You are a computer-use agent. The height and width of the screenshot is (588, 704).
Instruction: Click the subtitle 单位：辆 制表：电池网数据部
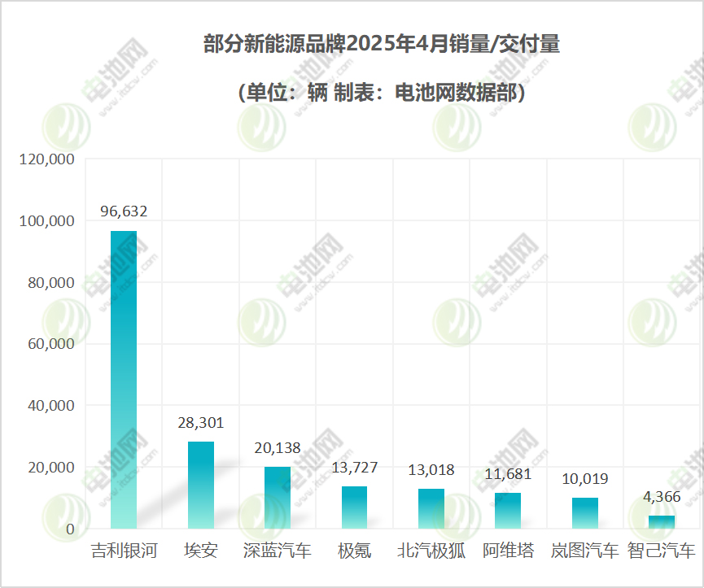pos(383,91)
